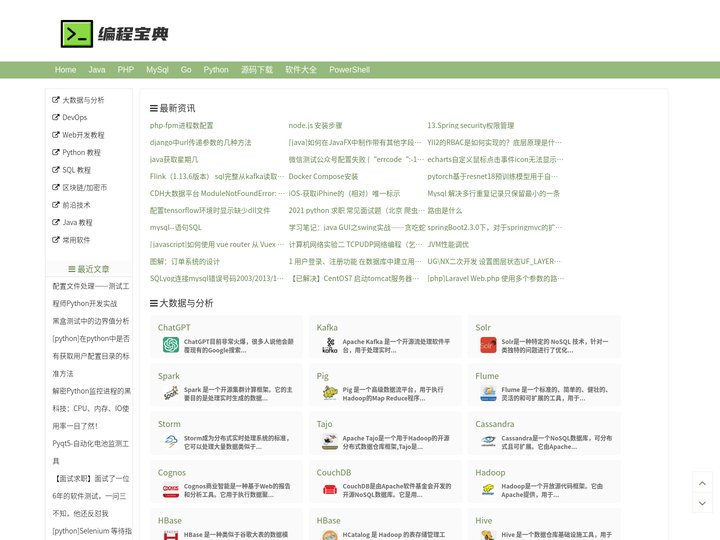Click the Pig mascot icon
Screen dimensions: 720x540
click(330, 393)
